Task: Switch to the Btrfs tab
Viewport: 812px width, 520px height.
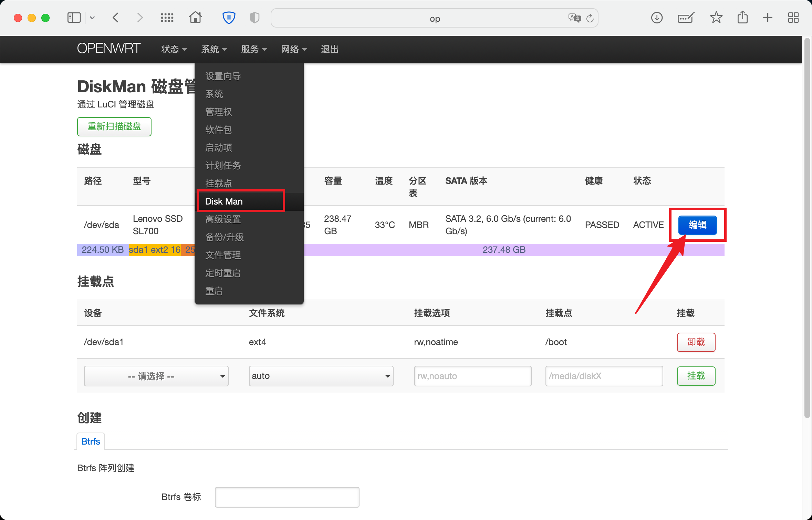Action: point(91,441)
